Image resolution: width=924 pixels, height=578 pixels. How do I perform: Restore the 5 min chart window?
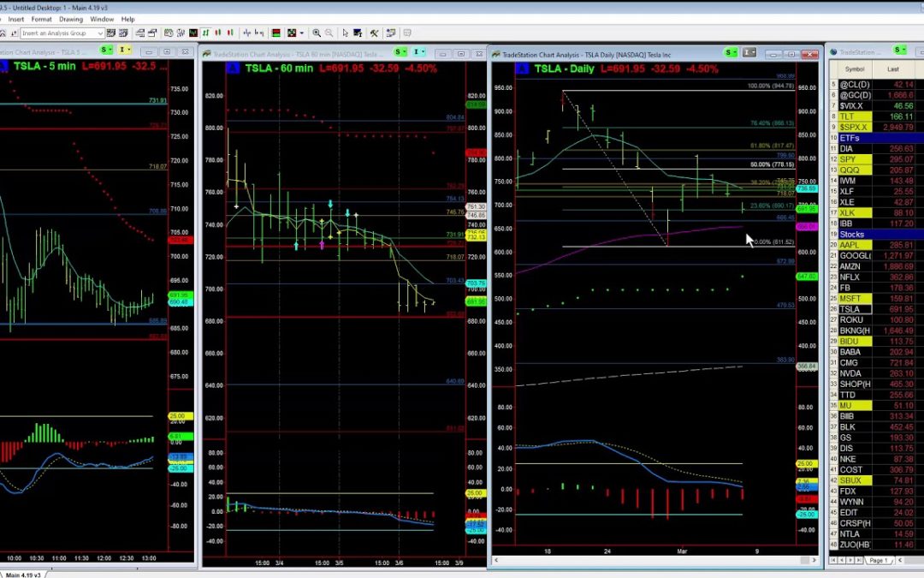pos(167,52)
